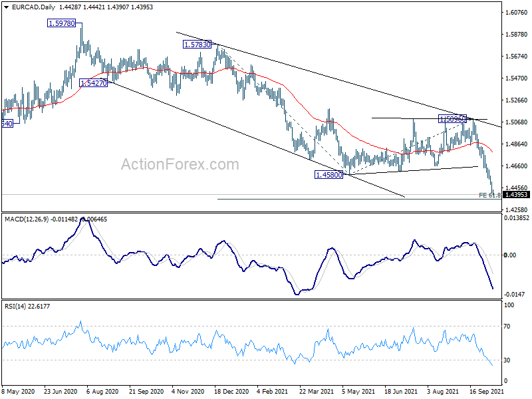Click the 16 Sep 2021 date label
532x399 pixels.
click(486, 392)
